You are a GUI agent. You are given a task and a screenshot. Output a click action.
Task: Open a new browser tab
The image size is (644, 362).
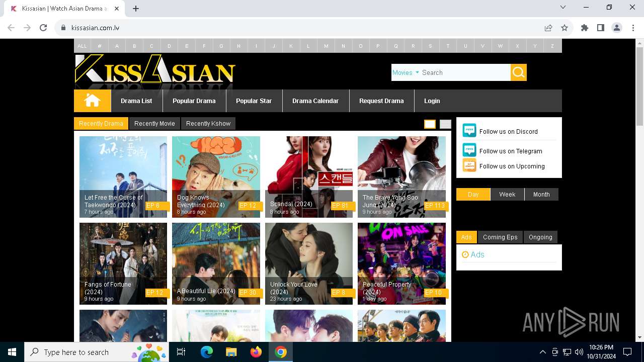coord(136,9)
